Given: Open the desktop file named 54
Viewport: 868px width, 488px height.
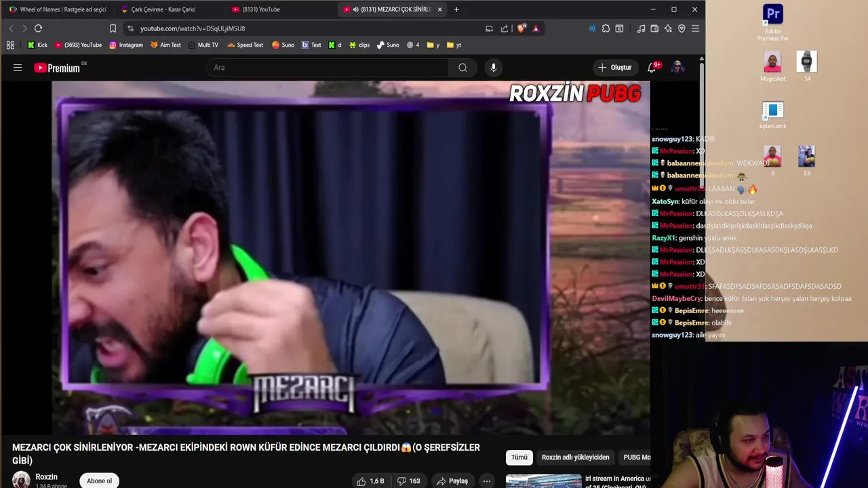Looking at the screenshot, I should (x=807, y=66).
